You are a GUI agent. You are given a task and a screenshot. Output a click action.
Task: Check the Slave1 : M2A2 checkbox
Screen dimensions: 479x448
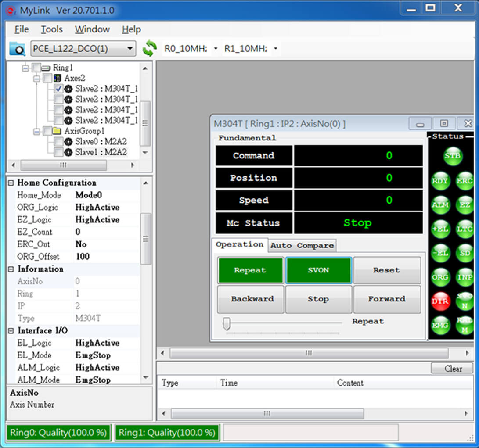click(x=58, y=152)
